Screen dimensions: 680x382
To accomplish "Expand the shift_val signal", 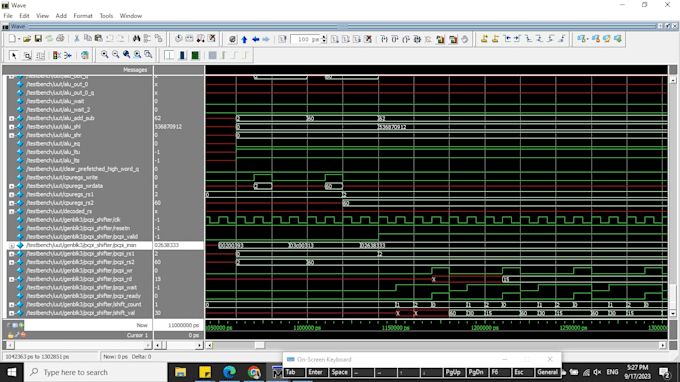I will 11,313.
